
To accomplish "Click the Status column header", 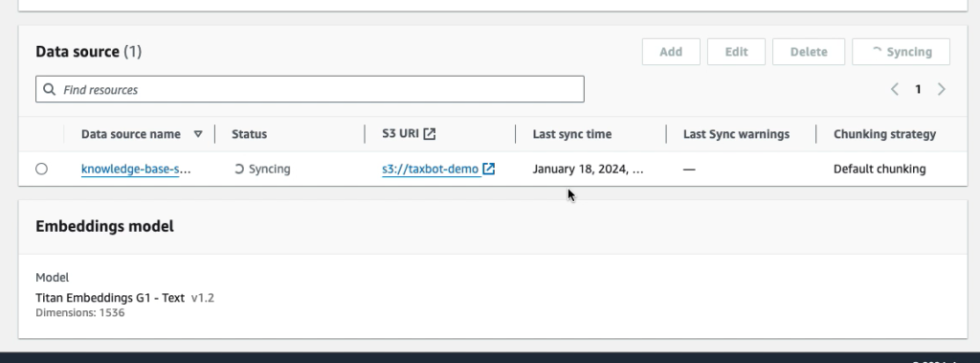I will (x=250, y=134).
